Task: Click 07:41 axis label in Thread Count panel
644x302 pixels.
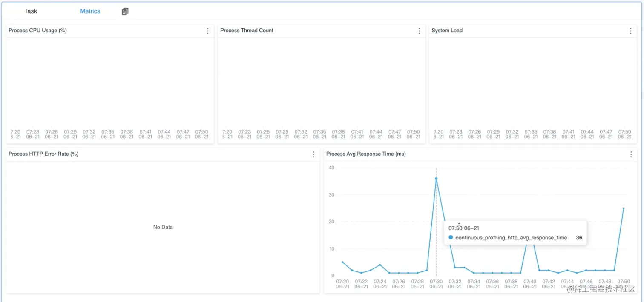Action: pyautogui.click(x=357, y=134)
